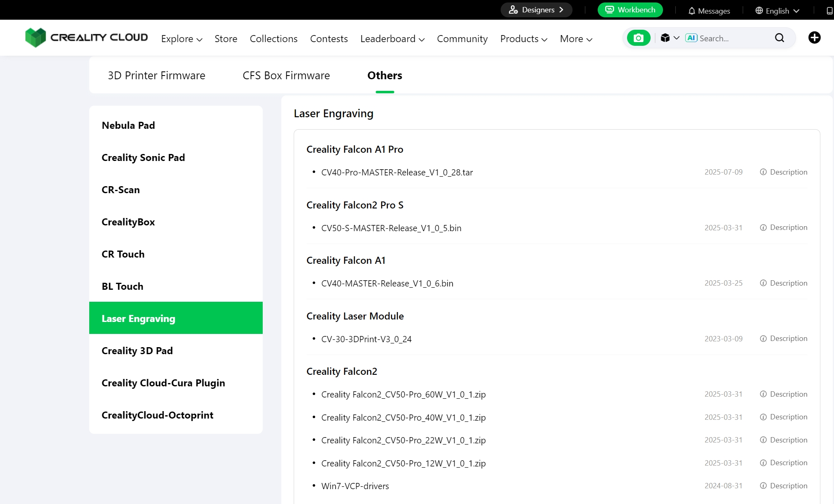Screen dimensions: 834x504
Task: Click the phone icon in top bar
Action: [x=829, y=11]
